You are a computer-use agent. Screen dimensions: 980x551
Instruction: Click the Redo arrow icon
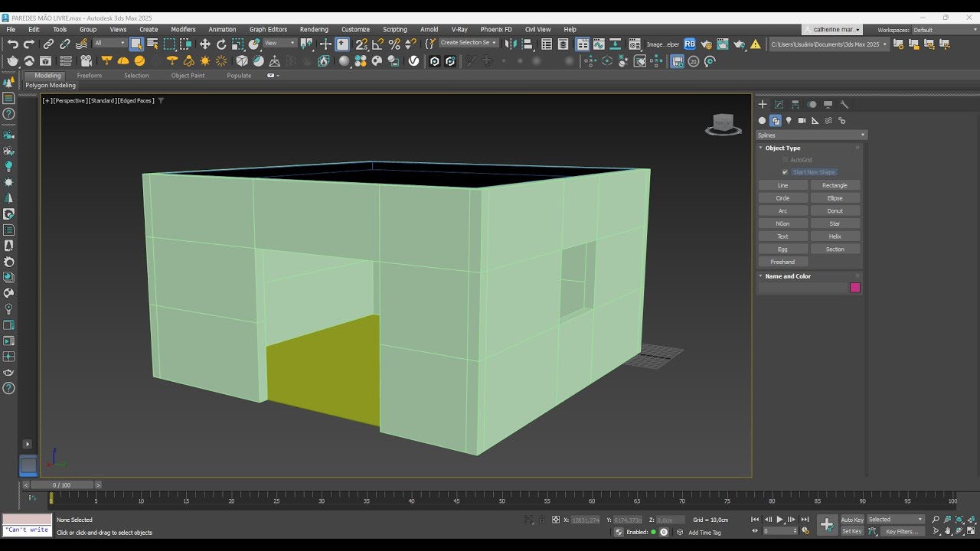(x=29, y=44)
